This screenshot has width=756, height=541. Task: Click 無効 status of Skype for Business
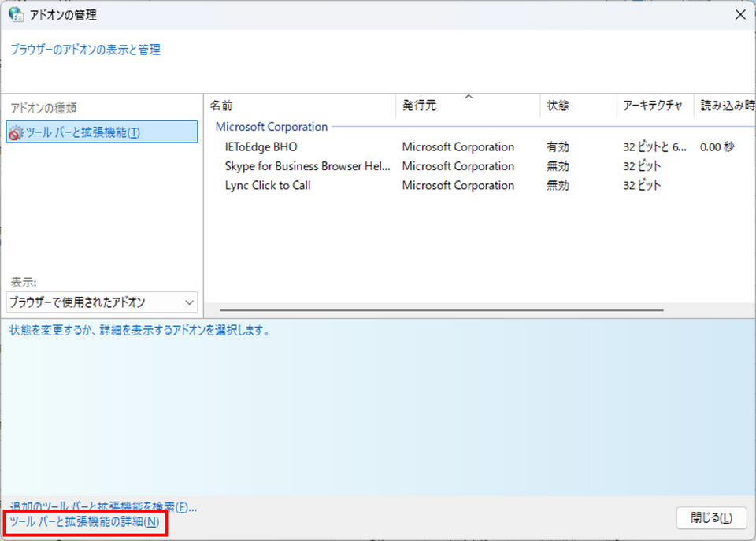point(558,166)
